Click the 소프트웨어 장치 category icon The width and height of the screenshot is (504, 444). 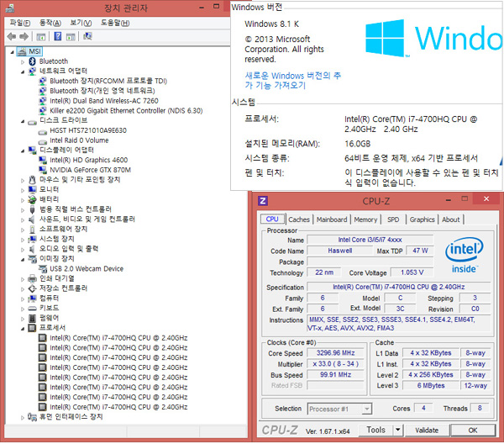coord(32,230)
